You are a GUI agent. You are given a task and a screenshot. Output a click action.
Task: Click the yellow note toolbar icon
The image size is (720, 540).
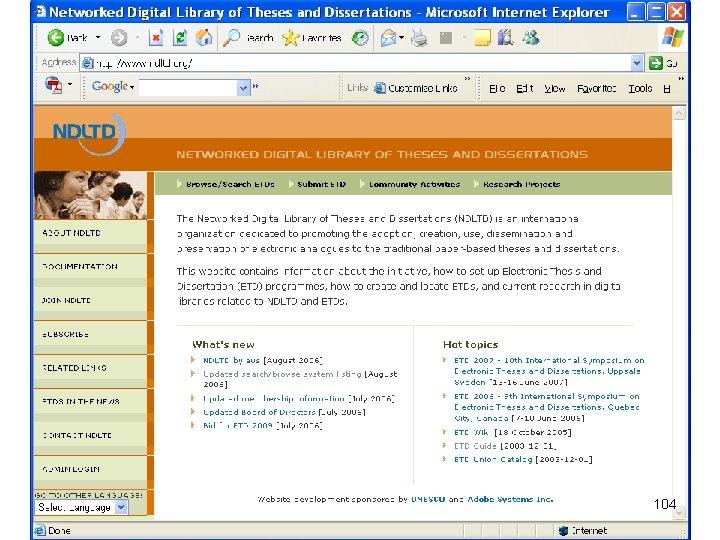482,38
